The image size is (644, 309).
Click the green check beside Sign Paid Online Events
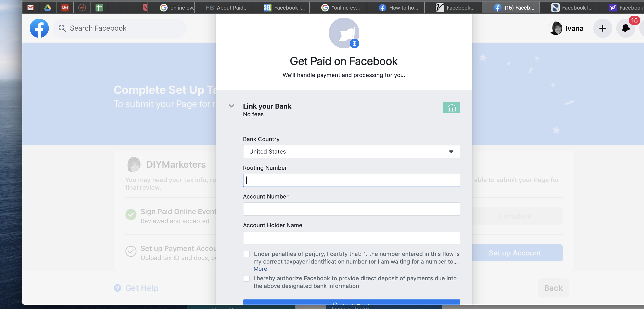[131, 215]
